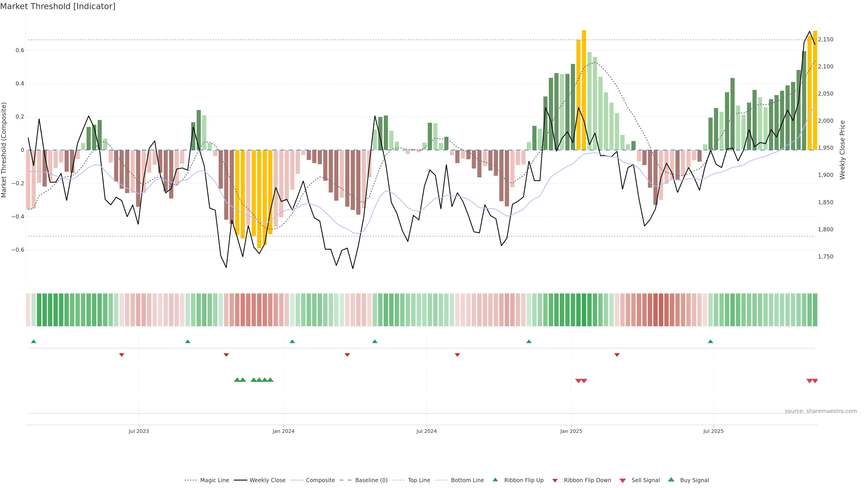Click the Sell Signal legend triangle icon
Image resolution: width=868 pixels, height=488 pixels.
pos(623,481)
